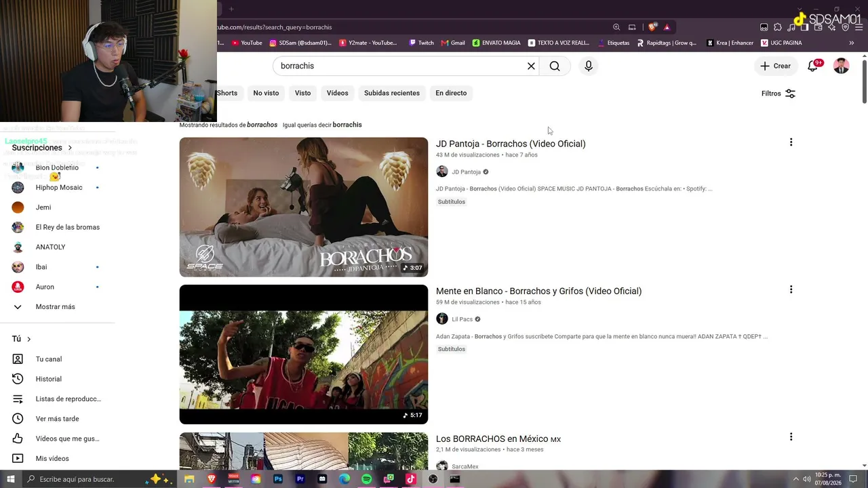Open Mente en Blanco video thumbnail
868x488 pixels.
[304, 354]
